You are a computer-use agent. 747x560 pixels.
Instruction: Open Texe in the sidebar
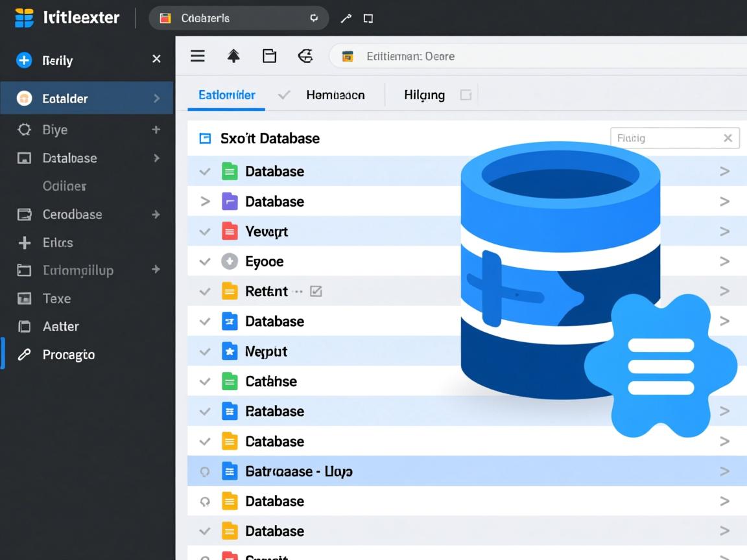point(56,299)
